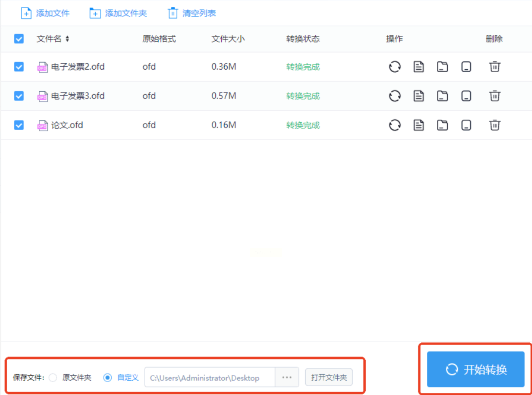This screenshot has height=395, width=532.
Task: Delete 电子发票2.ofd using trash icon
Action: pyautogui.click(x=494, y=67)
